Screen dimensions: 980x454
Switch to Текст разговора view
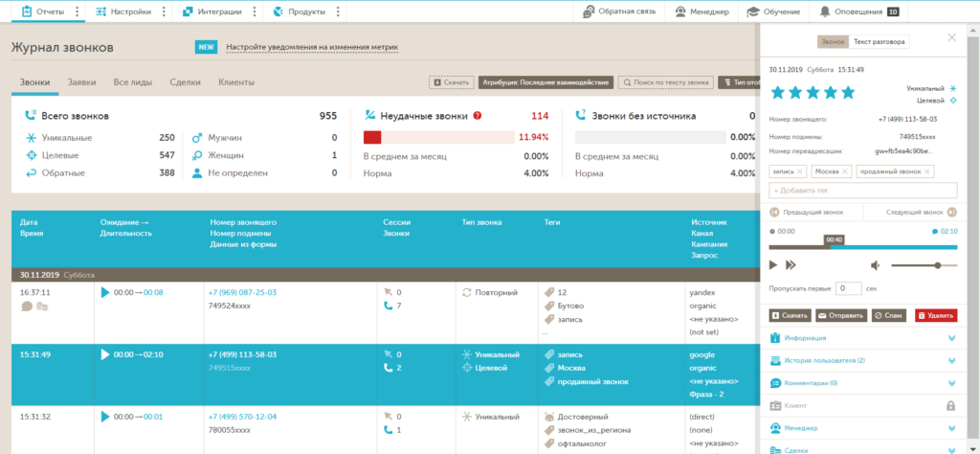pyautogui.click(x=880, y=41)
